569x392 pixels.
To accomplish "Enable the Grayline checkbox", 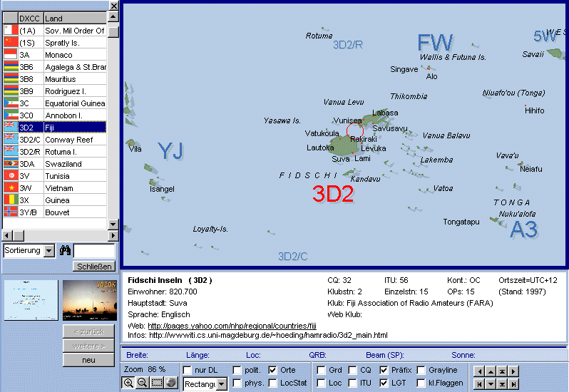I will click(421, 371).
